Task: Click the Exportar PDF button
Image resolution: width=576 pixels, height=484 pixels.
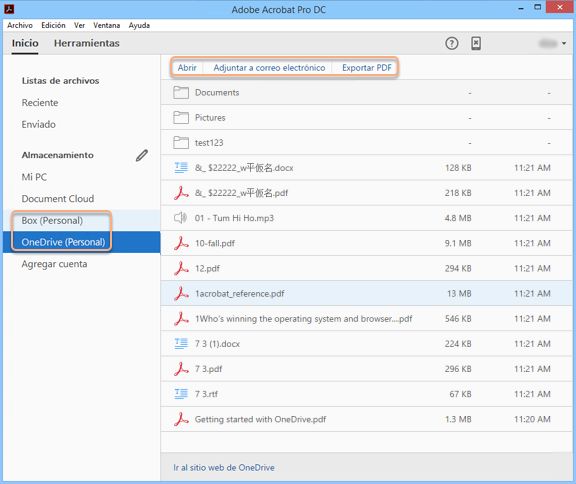Action: pyautogui.click(x=367, y=68)
